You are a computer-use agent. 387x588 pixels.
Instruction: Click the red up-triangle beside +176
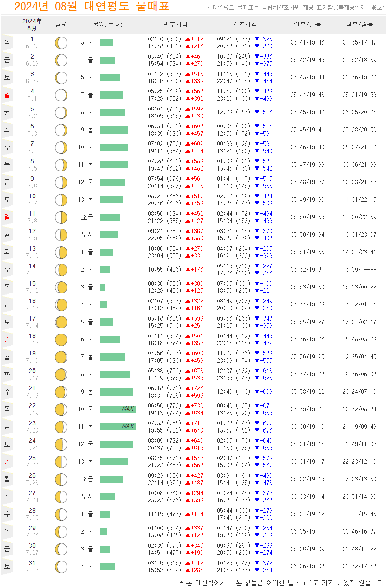pyautogui.click(x=188, y=270)
